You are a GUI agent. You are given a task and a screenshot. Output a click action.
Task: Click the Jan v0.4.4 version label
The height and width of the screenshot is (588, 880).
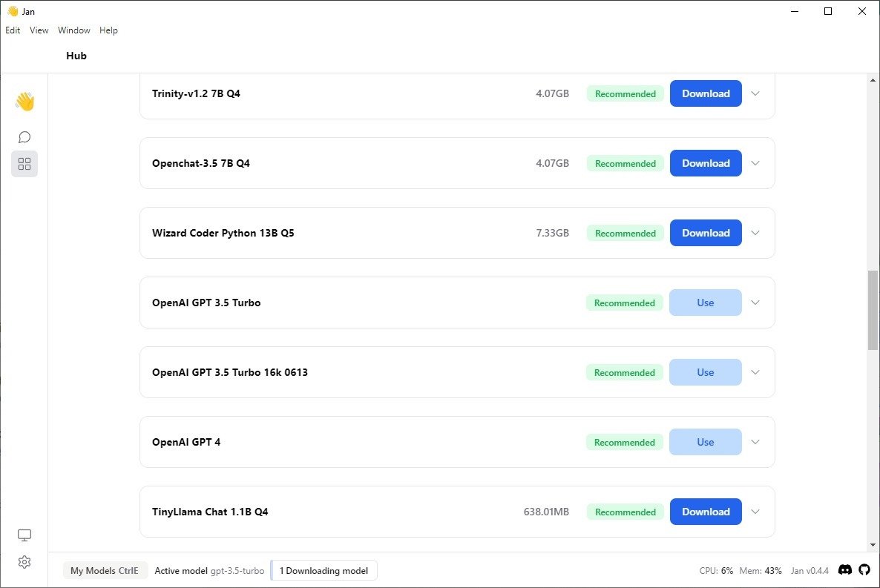pos(810,571)
